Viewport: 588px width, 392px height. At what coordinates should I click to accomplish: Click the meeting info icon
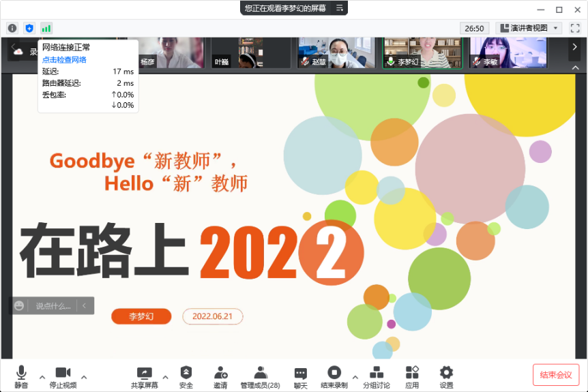pyautogui.click(x=12, y=28)
